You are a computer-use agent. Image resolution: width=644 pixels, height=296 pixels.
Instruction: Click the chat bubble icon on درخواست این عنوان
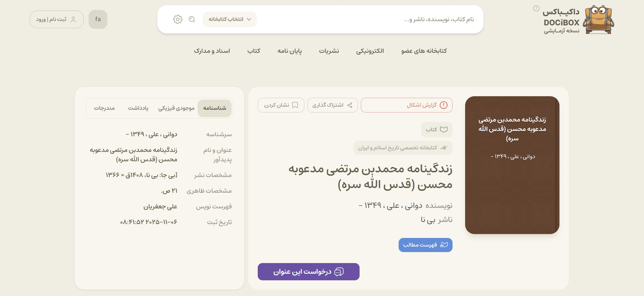(x=340, y=272)
